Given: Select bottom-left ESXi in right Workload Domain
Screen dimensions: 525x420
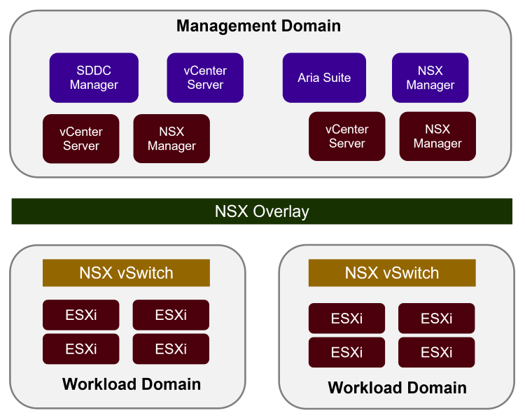Looking at the screenshot, I should (347, 352).
